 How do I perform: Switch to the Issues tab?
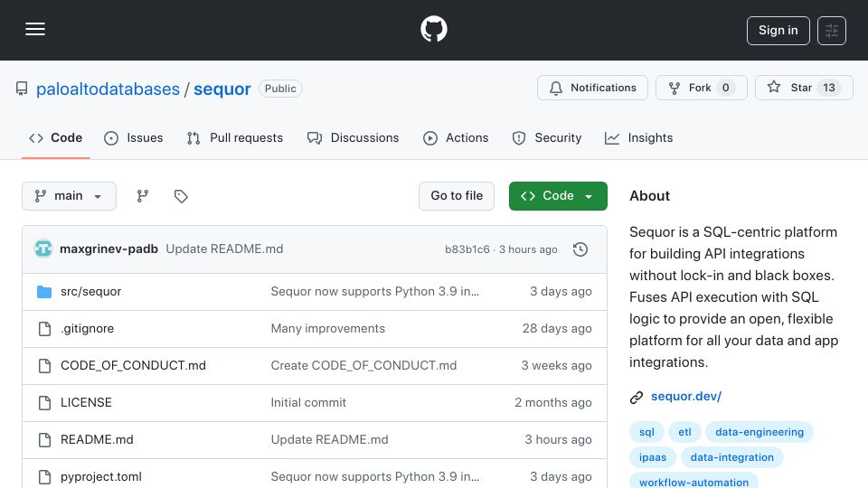(134, 137)
